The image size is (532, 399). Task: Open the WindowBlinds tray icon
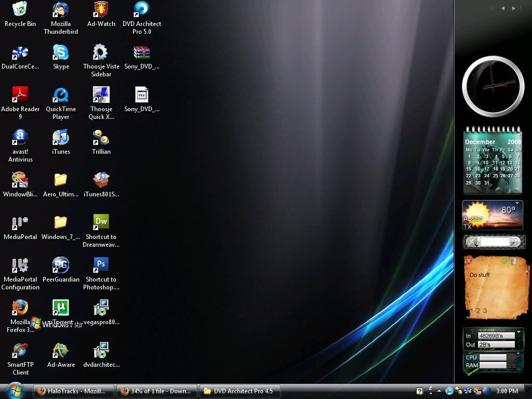[x=477, y=391]
